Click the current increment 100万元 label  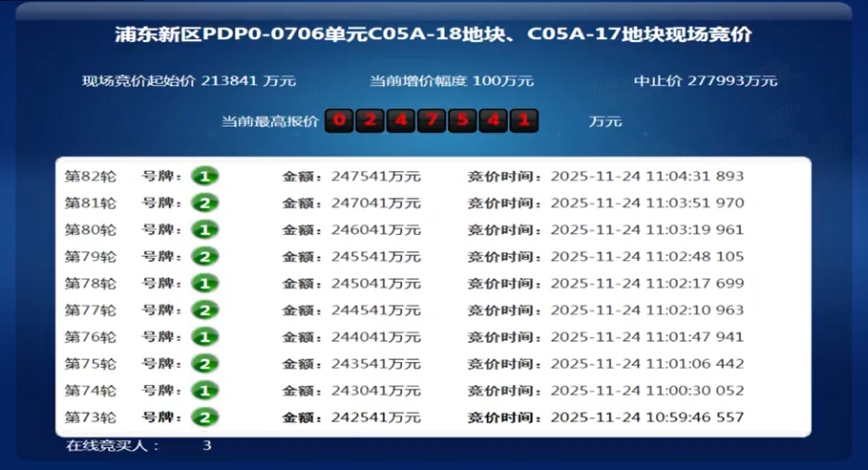(x=452, y=81)
